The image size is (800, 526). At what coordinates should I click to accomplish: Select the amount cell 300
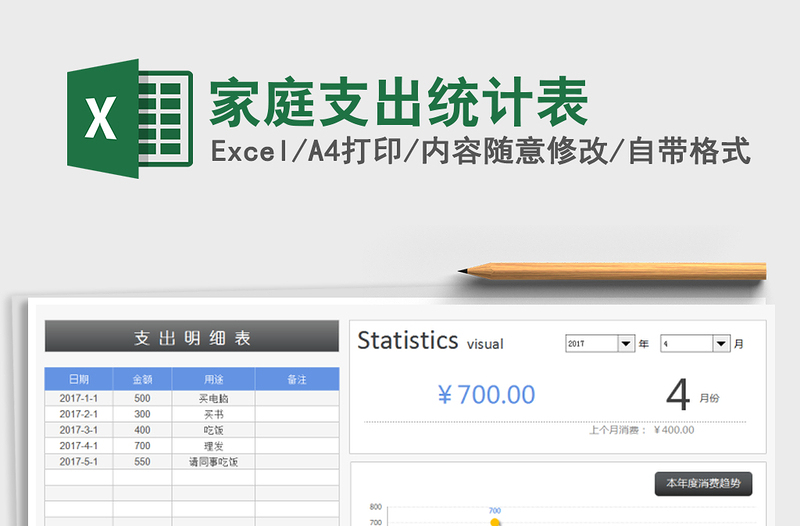coord(142,414)
